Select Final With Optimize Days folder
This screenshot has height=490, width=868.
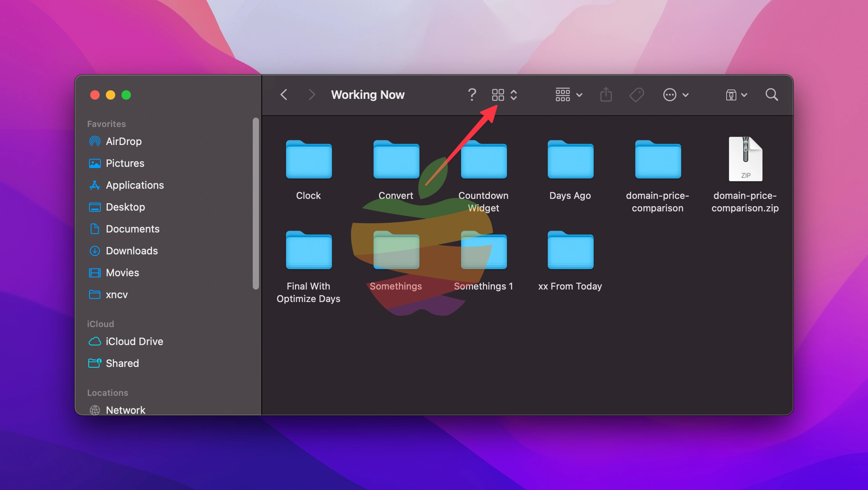tap(309, 250)
